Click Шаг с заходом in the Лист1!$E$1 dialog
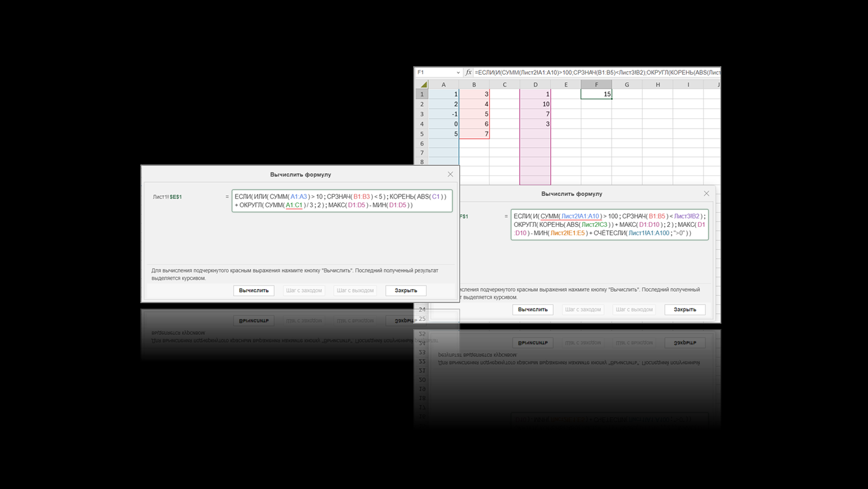 (x=304, y=290)
